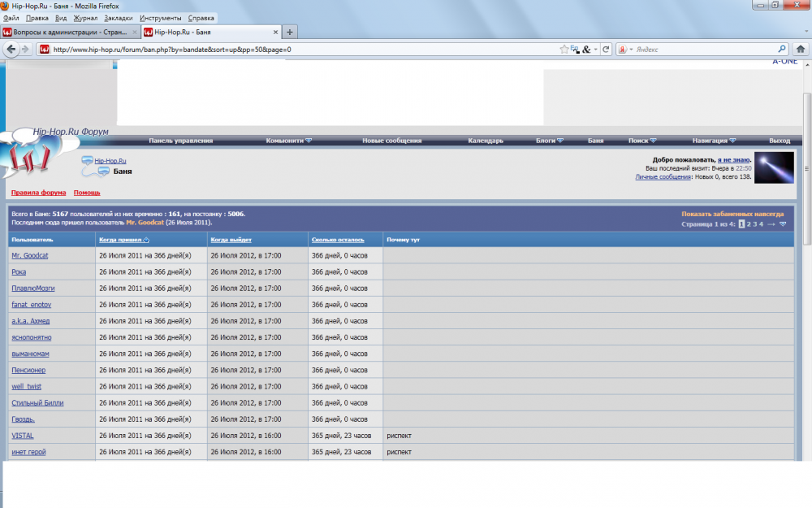Open Помощь link
This screenshot has width=812, height=508.
point(87,193)
